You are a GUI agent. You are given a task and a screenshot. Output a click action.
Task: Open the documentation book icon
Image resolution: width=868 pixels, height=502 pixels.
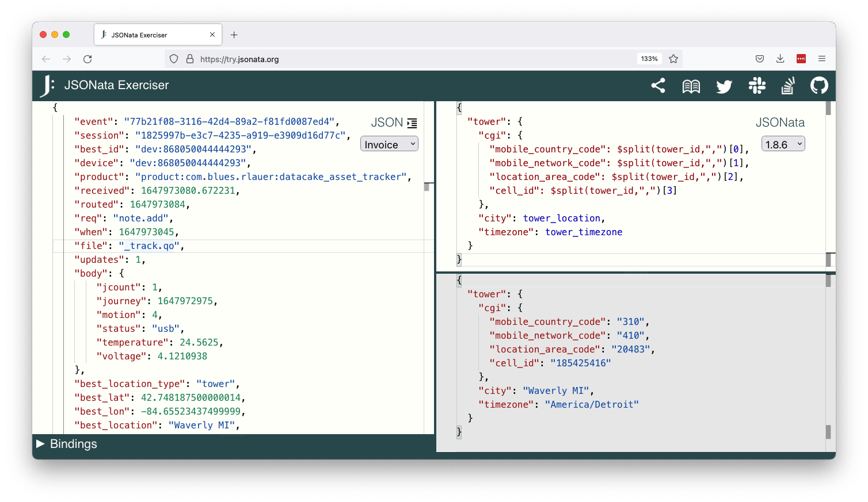point(691,86)
